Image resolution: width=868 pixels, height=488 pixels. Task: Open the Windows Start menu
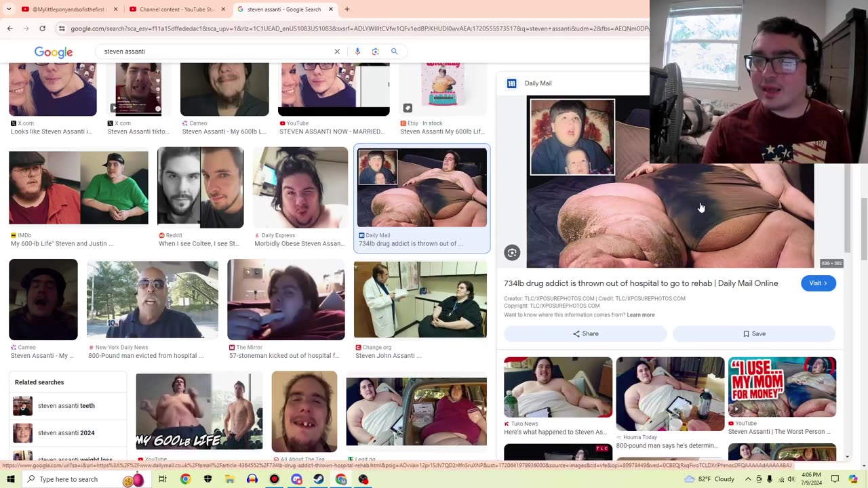[11, 479]
